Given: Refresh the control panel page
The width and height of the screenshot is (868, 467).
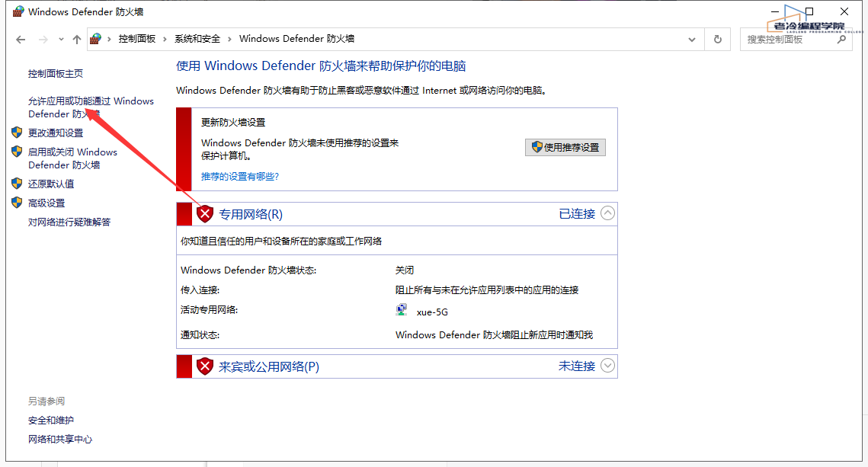Looking at the screenshot, I should click(717, 40).
